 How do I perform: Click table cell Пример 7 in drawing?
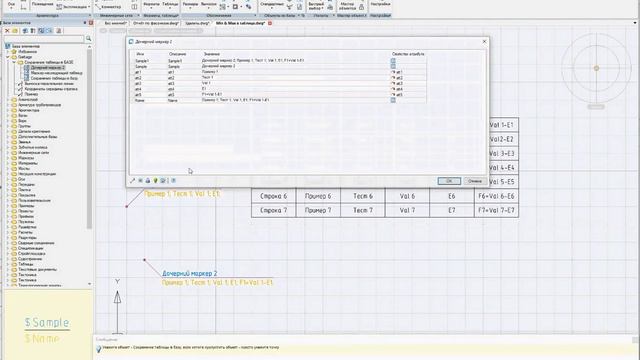point(318,211)
